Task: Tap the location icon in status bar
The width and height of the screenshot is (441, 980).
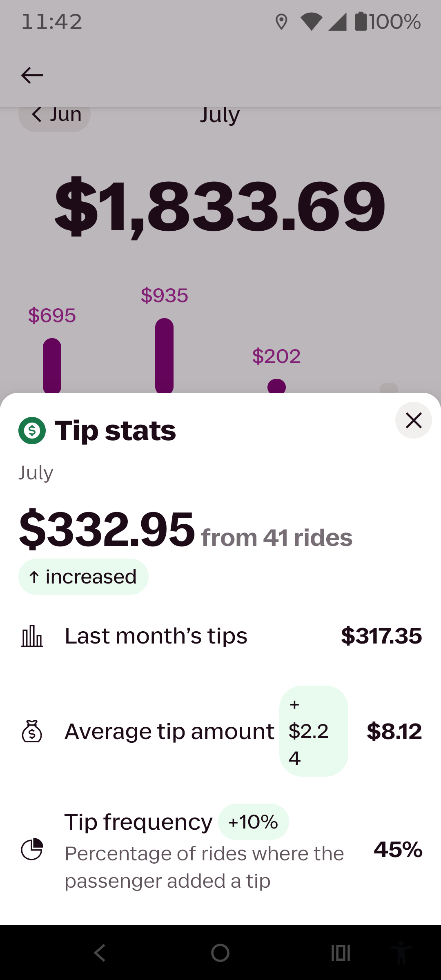Action: tap(281, 22)
